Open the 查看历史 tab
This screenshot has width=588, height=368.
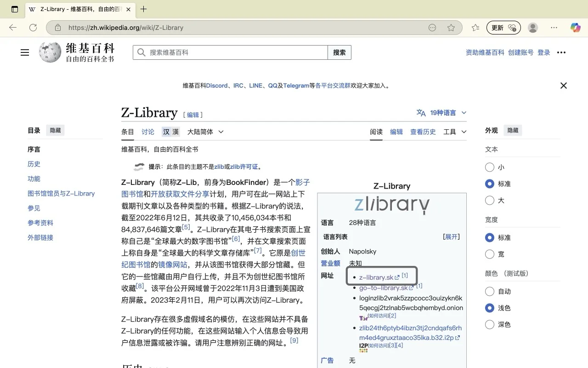click(423, 132)
